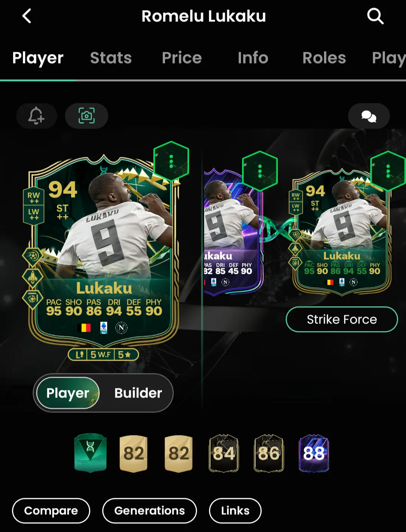Viewport: 406px width, 532px height.
Task: Select the green DNA evolution version icon
Action: point(90,453)
